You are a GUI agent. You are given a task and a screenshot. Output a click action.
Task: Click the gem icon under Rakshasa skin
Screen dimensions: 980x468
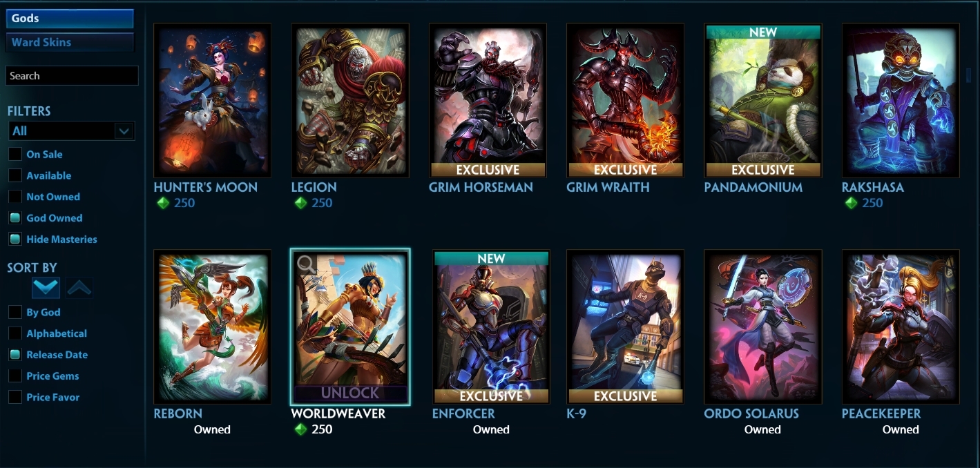851,203
